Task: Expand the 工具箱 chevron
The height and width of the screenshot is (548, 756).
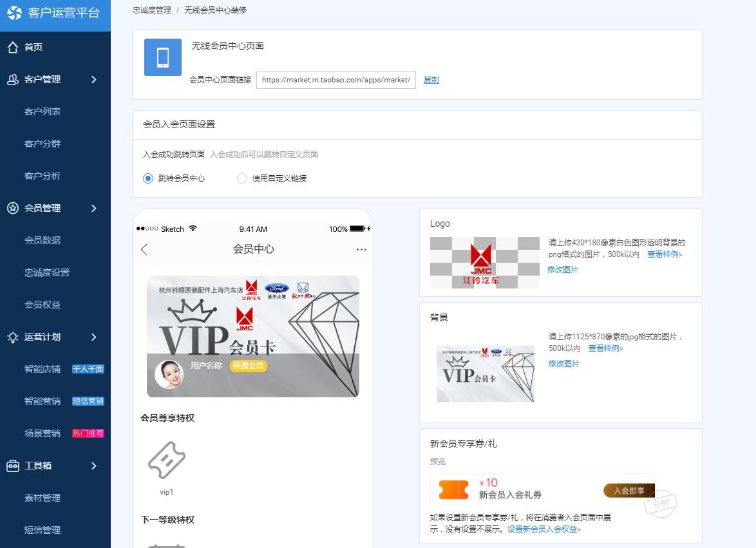Action: coord(93,466)
